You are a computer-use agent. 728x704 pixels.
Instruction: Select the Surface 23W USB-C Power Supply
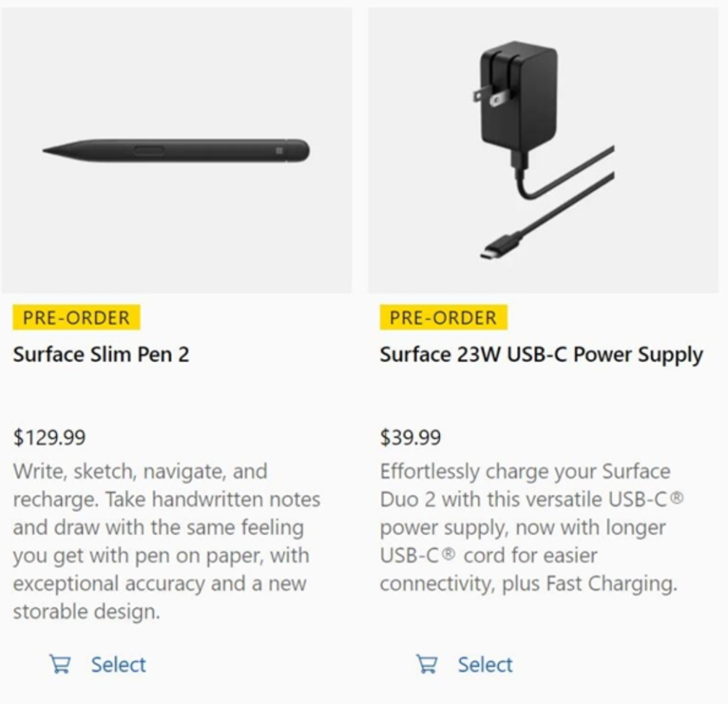(x=485, y=664)
